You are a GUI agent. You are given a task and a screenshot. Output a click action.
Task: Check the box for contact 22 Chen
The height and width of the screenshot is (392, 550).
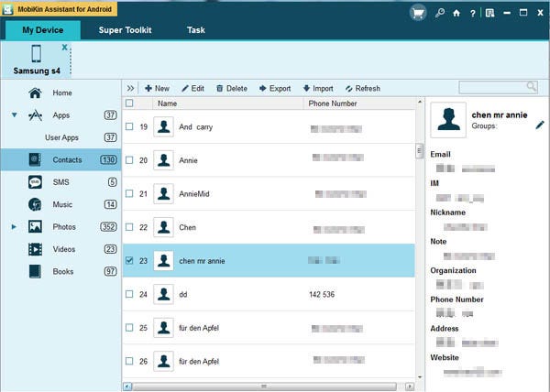coord(129,227)
